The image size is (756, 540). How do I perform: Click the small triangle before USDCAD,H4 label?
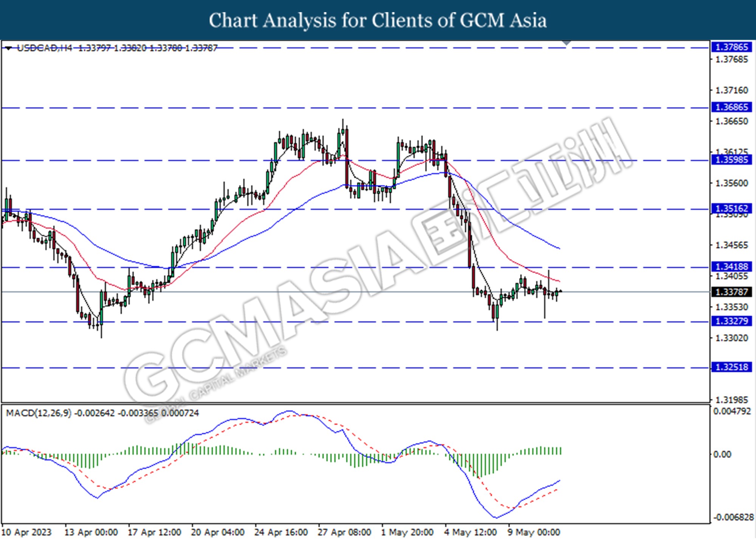pos(8,48)
